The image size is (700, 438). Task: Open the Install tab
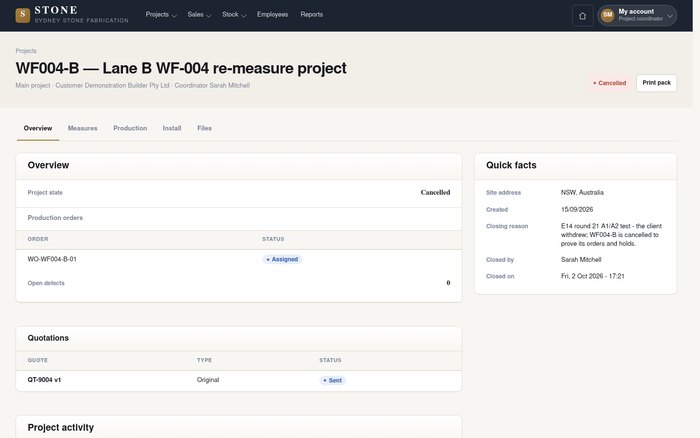(x=172, y=128)
